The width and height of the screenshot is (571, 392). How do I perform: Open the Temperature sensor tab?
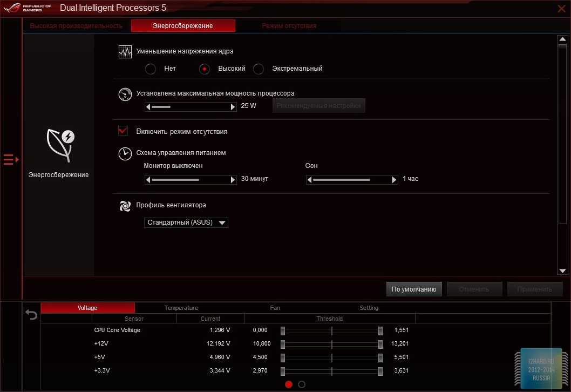tap(181, 308)
